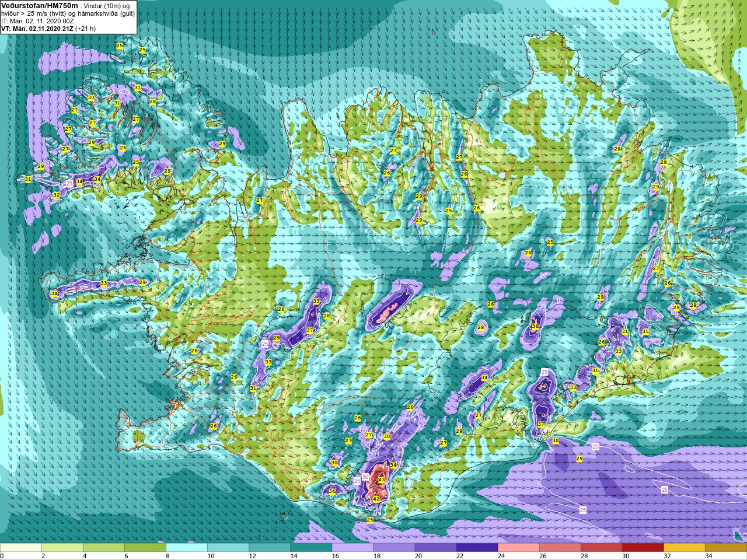The image size is (747, 560).
Task: Pick the dark indigo 22–24 m/s legend swatch
Action: point(477,548)
